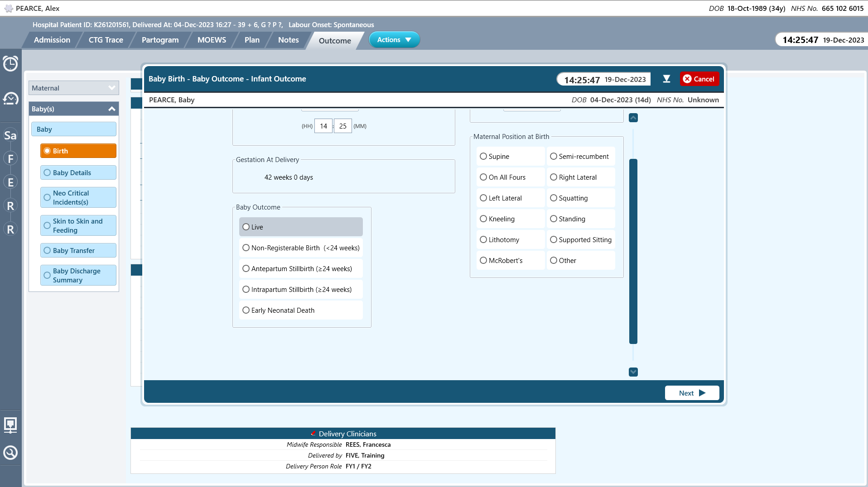The image size is (868, 487).
Task: Choose Other maternal position
Action: (581, 260)
